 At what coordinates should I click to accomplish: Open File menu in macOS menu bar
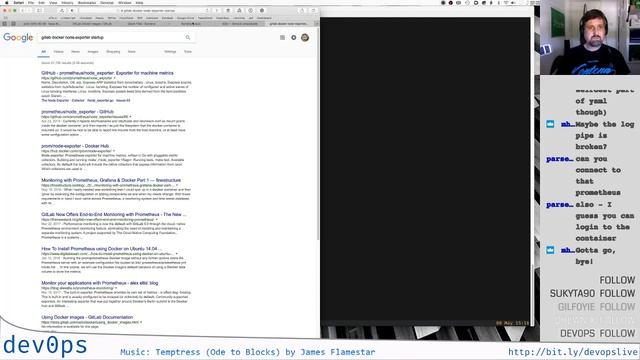(x=31, y=2)
